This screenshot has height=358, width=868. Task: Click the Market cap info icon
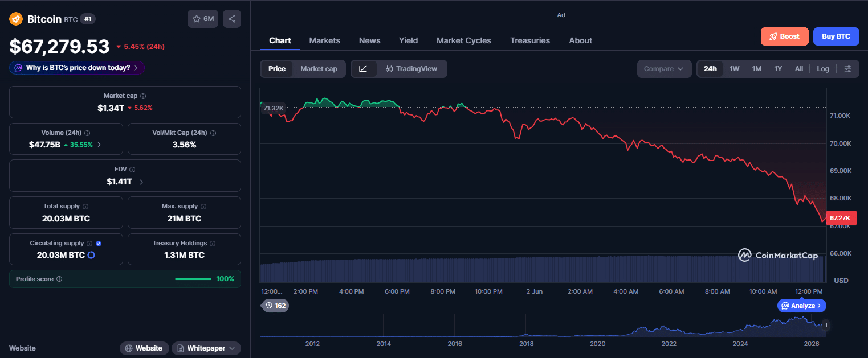point(143,96)
